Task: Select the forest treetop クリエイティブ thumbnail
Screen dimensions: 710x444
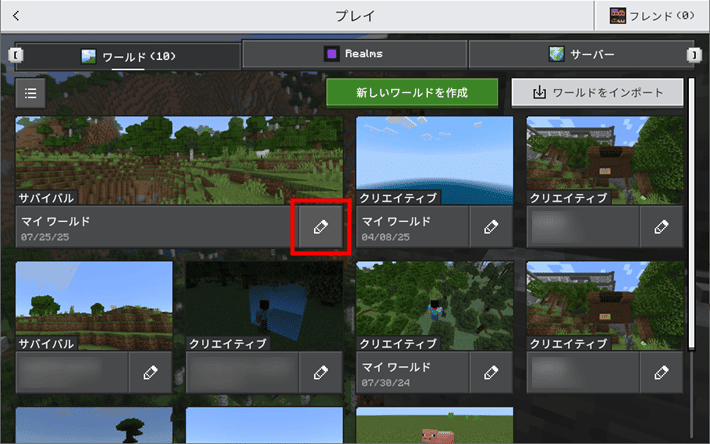Action: 435,306
